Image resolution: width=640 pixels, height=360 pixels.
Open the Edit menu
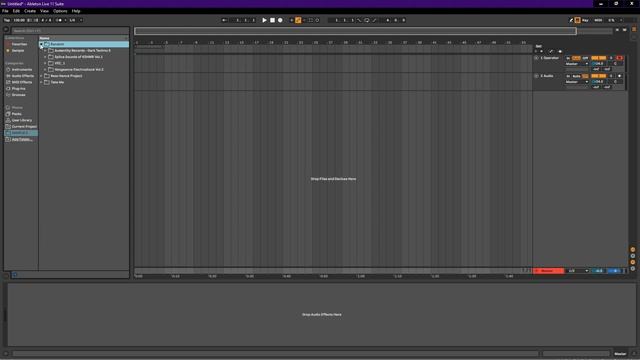(16, 11)
